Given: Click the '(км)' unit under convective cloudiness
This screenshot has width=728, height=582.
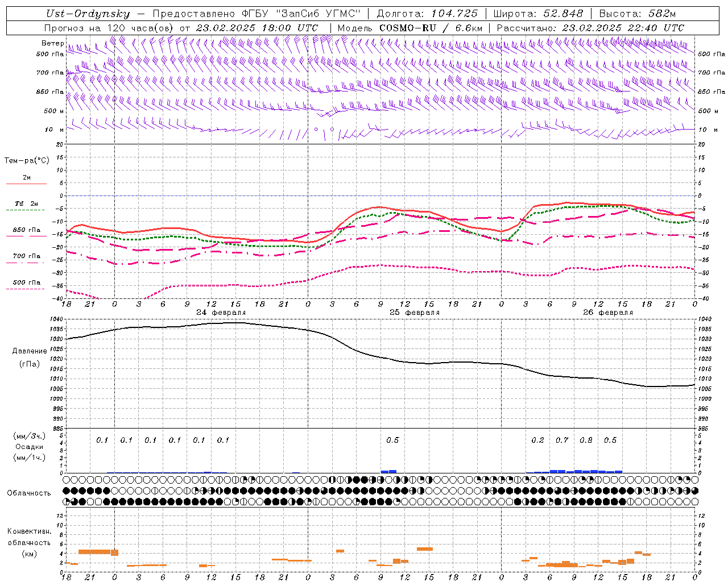Looking at the screenshot, I should click(x=29, y=554).
